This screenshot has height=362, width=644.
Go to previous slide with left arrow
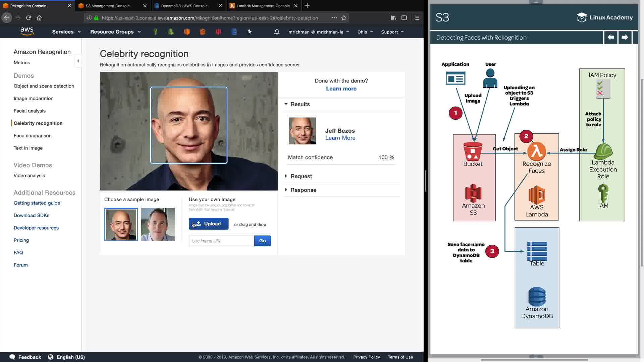point(611,37)
